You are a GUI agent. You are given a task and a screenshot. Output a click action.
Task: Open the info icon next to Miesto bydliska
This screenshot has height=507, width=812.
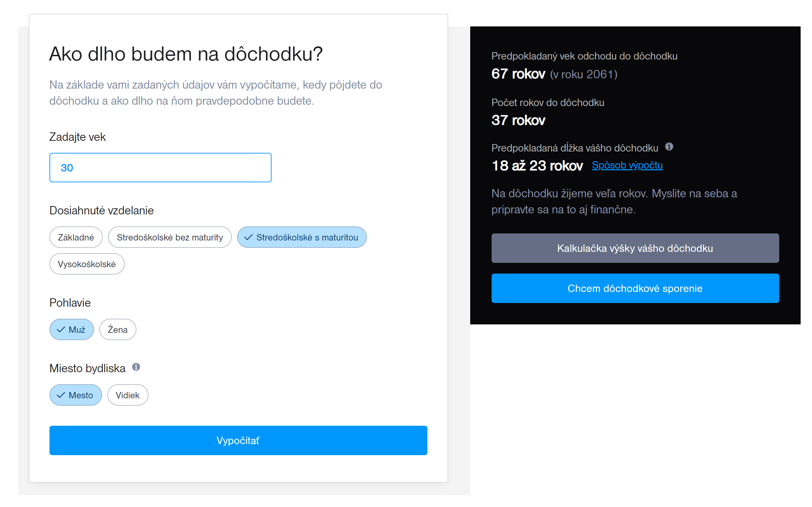pyautogui.click(x=136, y=367)
